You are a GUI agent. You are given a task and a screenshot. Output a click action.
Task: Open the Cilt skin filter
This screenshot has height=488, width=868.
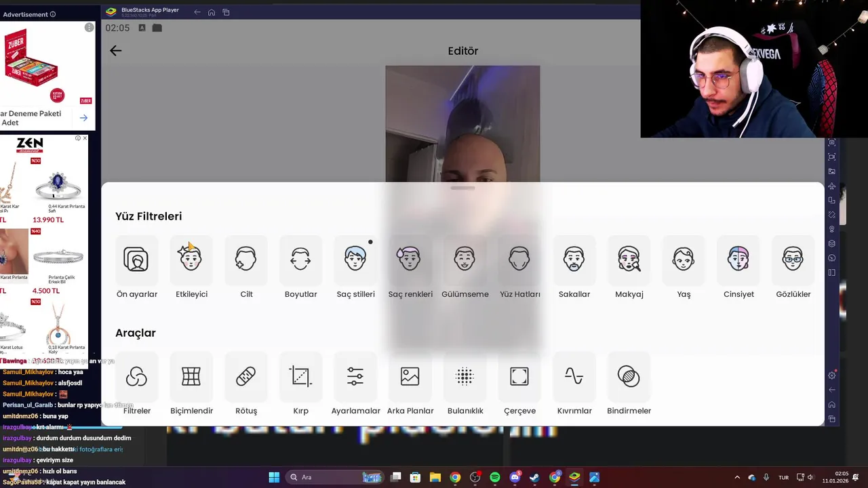[x=246, y=268]
